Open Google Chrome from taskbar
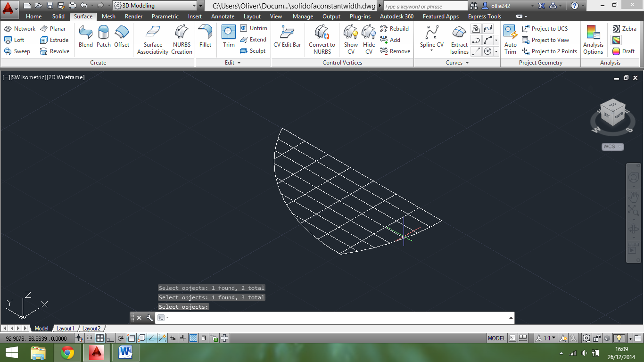The width and height of the screenshot is (644, 362). (67, 353)
